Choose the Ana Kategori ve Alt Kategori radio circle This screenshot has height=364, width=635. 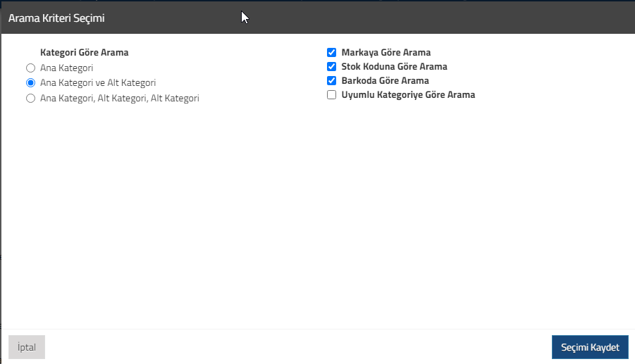[x=30, y=83]
